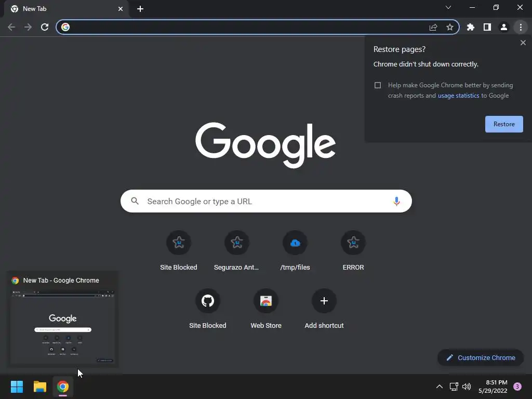Image resolution: width=532 pixels, height=399 pixels.
Task: Open network status tray icon
Action: tap(454, 387)
